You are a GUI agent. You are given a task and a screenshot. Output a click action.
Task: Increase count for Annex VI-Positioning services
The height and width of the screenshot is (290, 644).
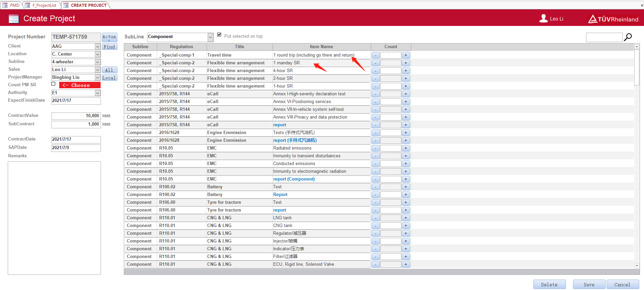tap(406, 102)
